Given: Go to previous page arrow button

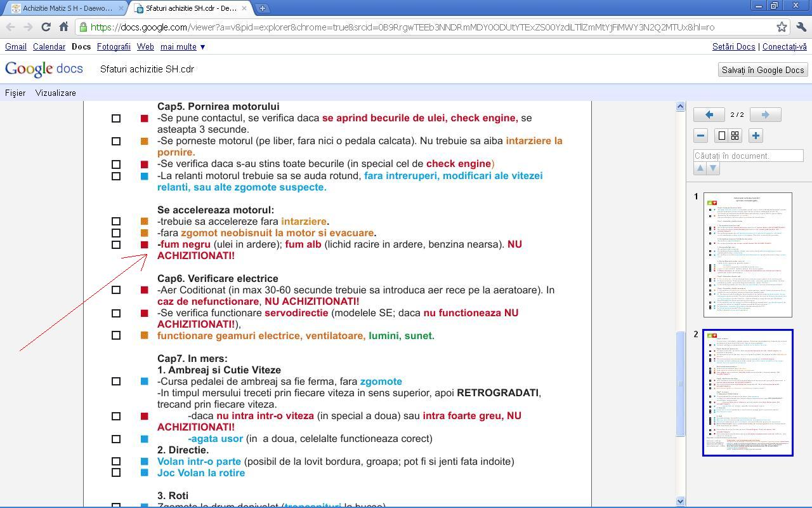Looking at the screenshot, I should pos(709,115).
